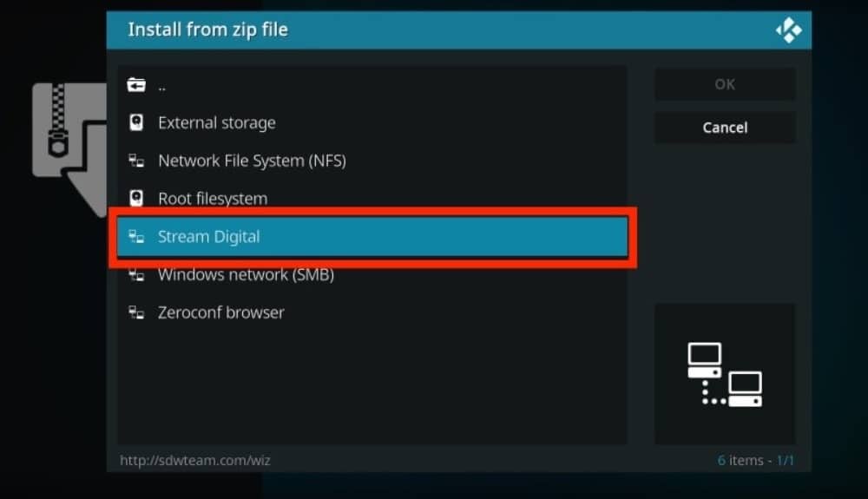
Task: Go up with the '..' entry
Action: (372, 85)
